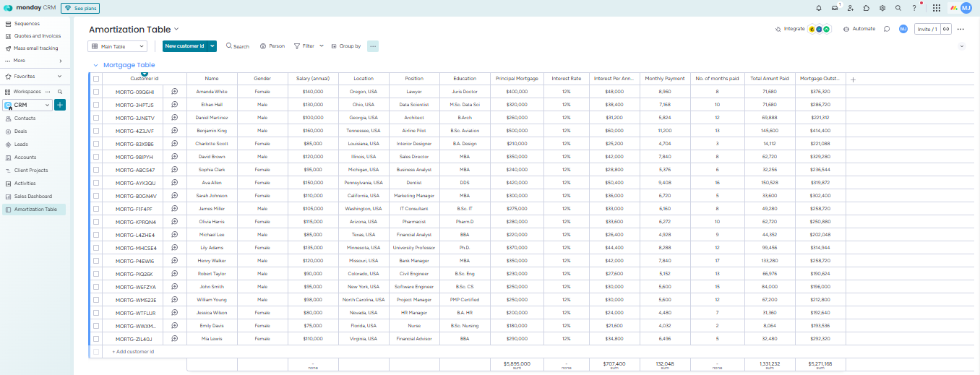Click the Invite / 1 button
Viewport: 980px width, 375px height.
[927, 29]
